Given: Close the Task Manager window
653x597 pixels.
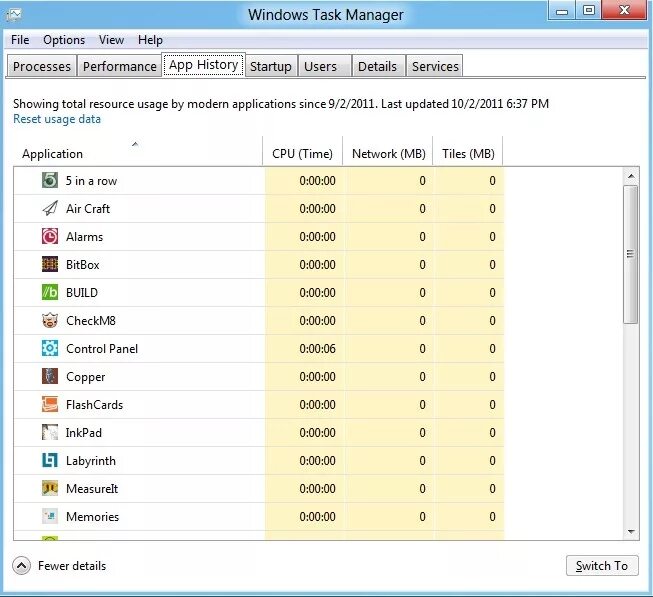Looking at the screenshot, I should point(624,10).
